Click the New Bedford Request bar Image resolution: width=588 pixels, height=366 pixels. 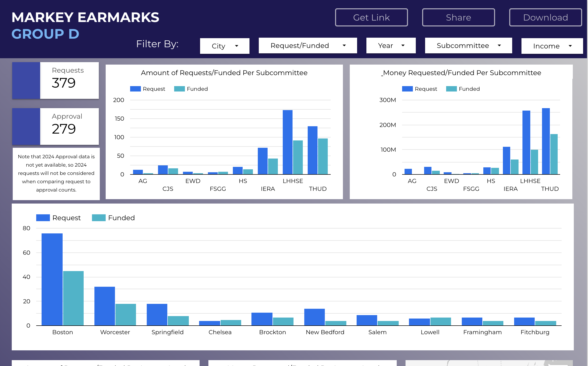(315, 317)
